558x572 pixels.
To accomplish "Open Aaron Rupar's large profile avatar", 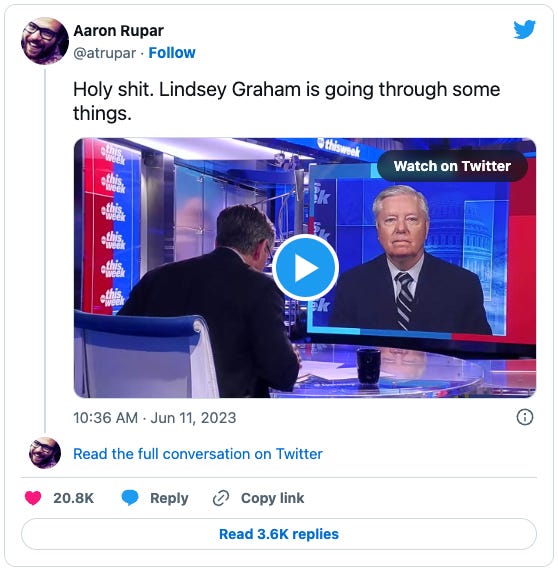I will (x=45, y=41).
